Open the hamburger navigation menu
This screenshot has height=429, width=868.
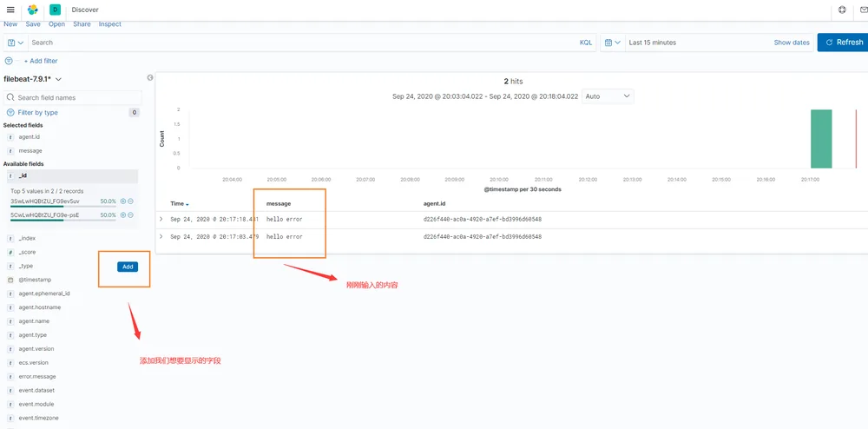(x=10, y=10)
